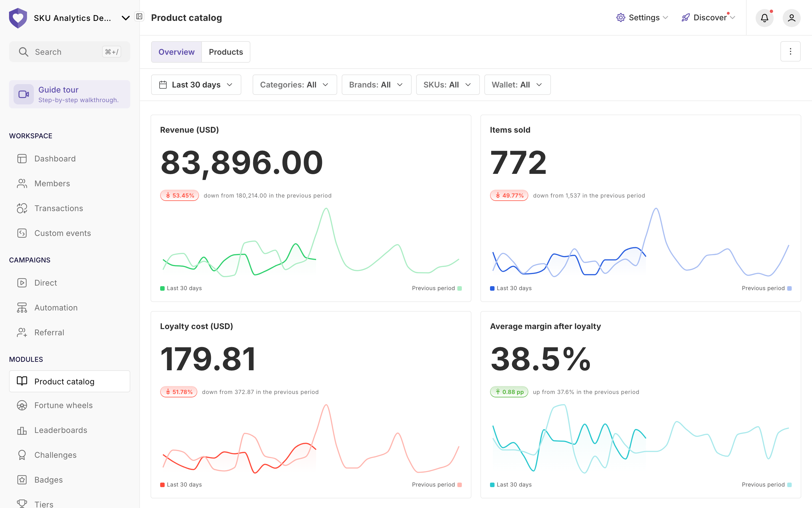The image size is (812, 508).
Task: Click the Automation workflow icon
Action: click(x=22, y=308)
